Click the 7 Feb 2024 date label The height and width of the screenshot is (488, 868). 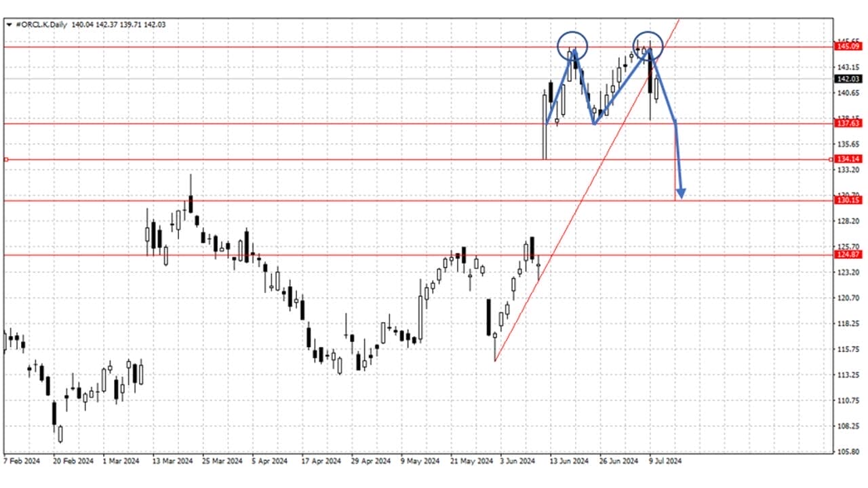tap(22, 461)
